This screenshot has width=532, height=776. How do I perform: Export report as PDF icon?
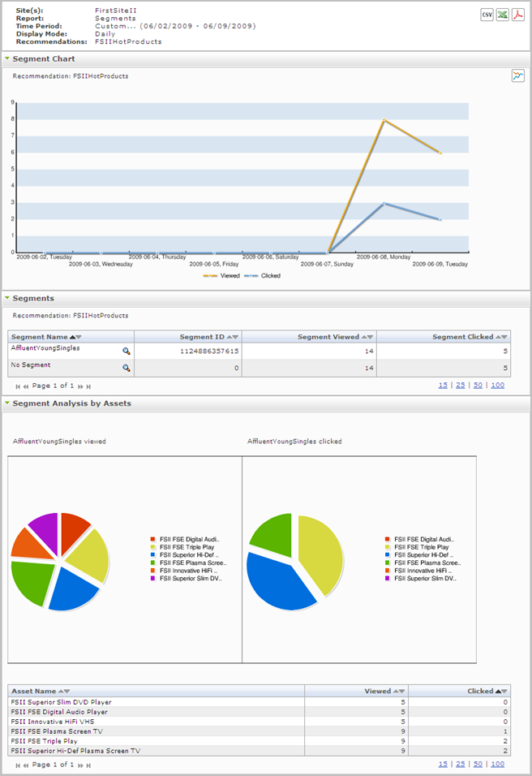pyautogui.click(x=517, y=15)
